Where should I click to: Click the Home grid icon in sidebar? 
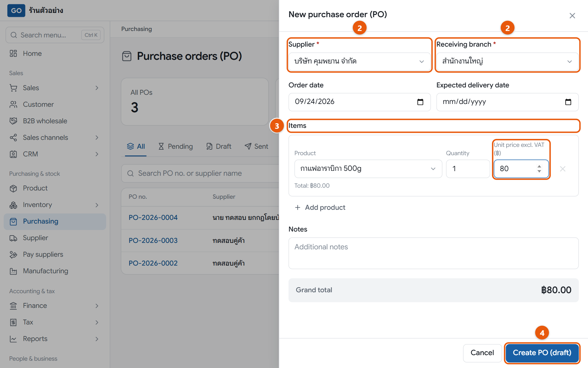coord(13,53)
